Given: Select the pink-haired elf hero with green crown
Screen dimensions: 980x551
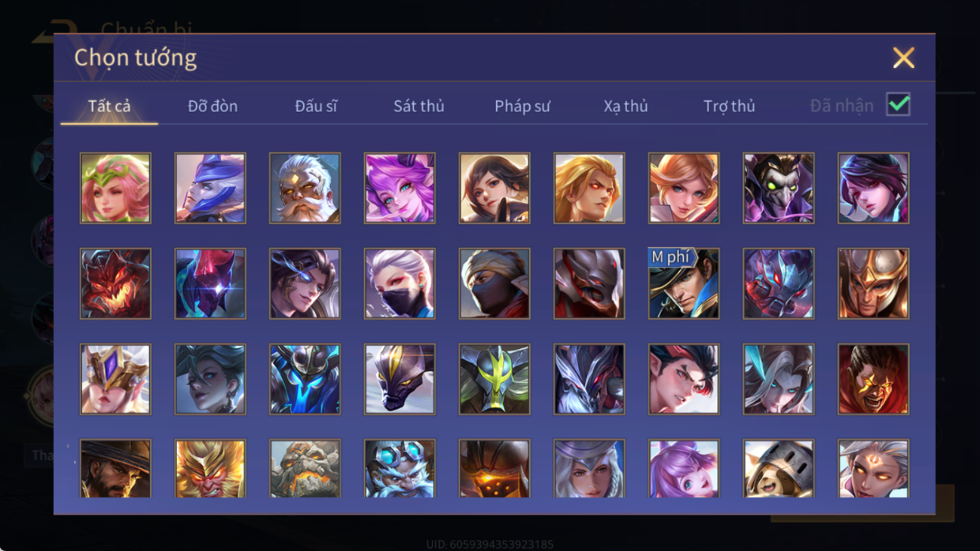Looking at the screenshot, I should pyautogui.click(x=116, y=188).
